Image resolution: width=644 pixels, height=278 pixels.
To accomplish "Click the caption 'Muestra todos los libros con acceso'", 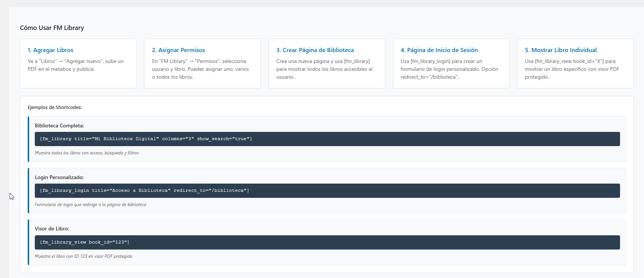I will pyautogui.click(x=87, y=153).
